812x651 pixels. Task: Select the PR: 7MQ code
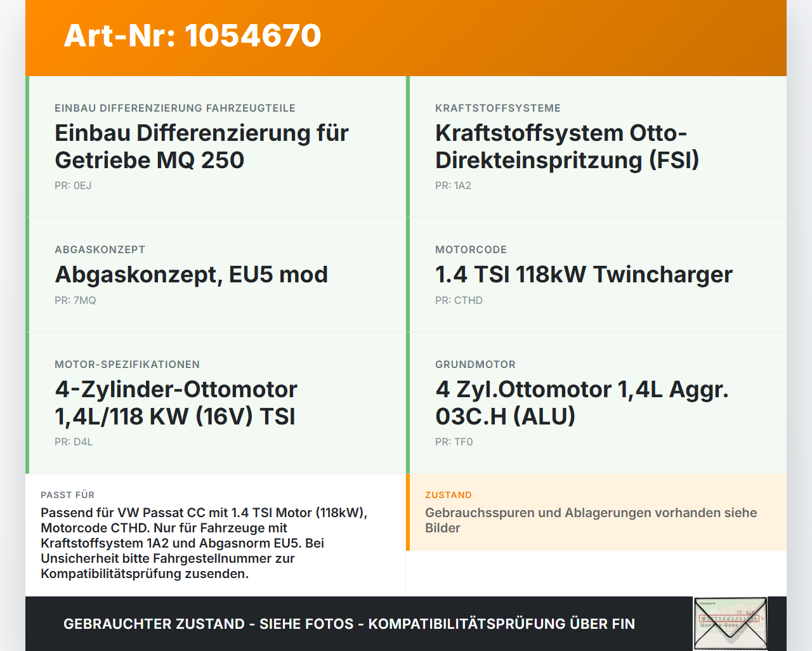click(75, 300)
